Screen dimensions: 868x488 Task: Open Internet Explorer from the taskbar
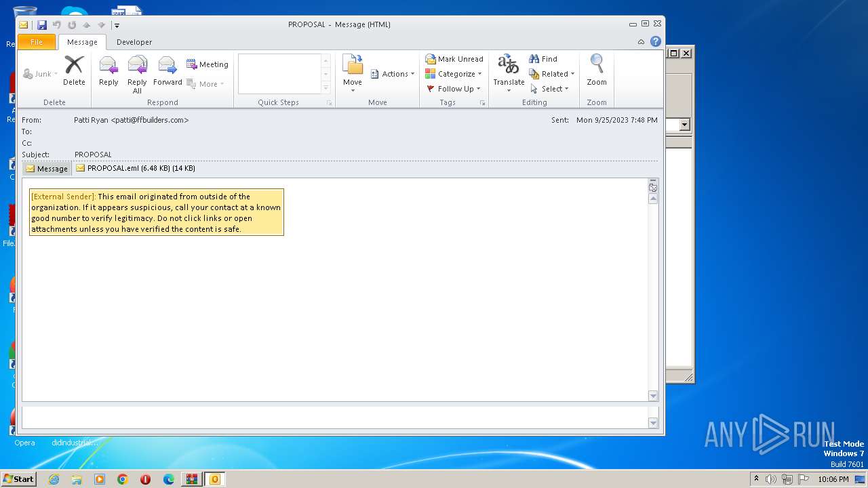point(54,479)
